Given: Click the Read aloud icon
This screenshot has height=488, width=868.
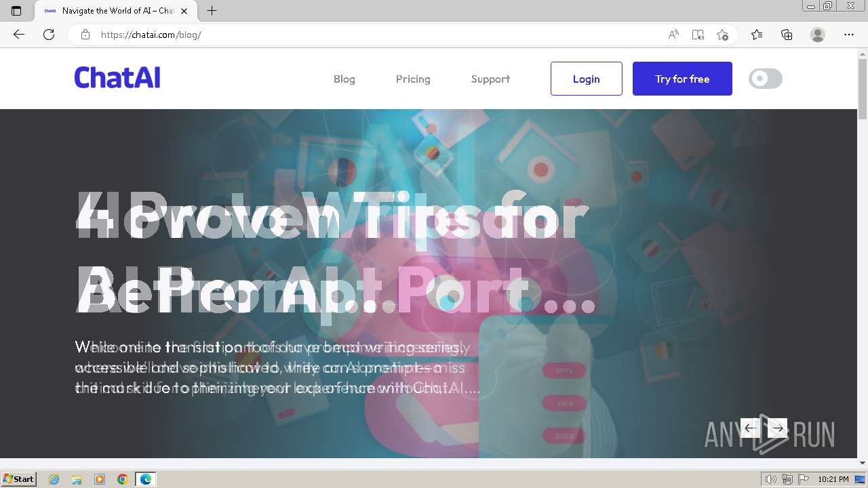Looking at the screenshot, I should coord(673,35).
